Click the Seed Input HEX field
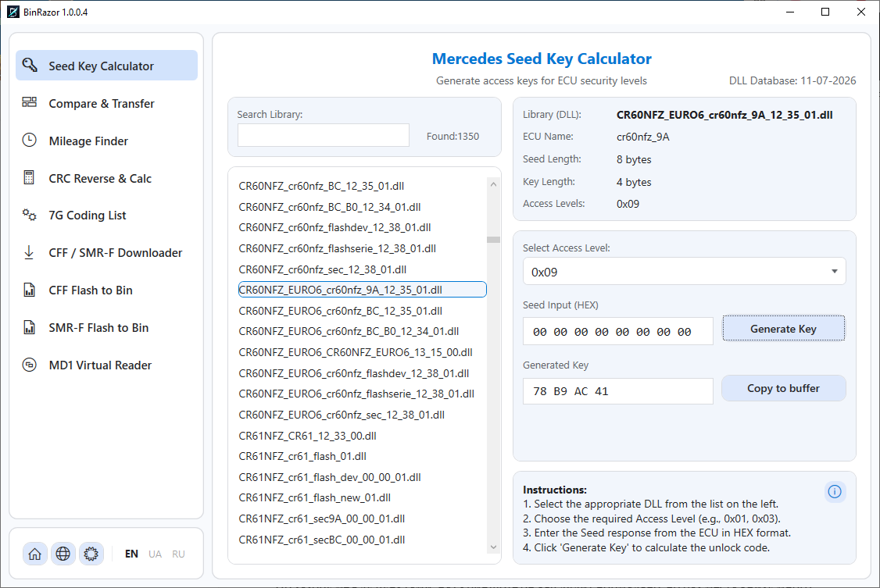 [x=618, y=331]
